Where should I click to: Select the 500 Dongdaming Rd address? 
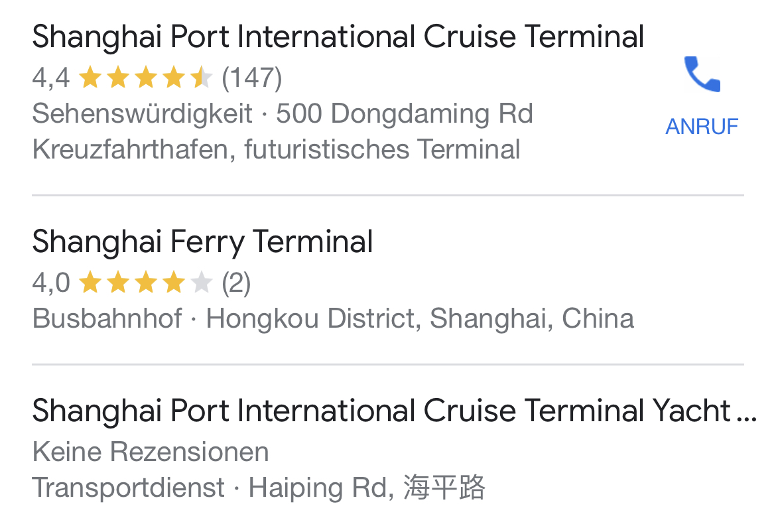[405, 114]
